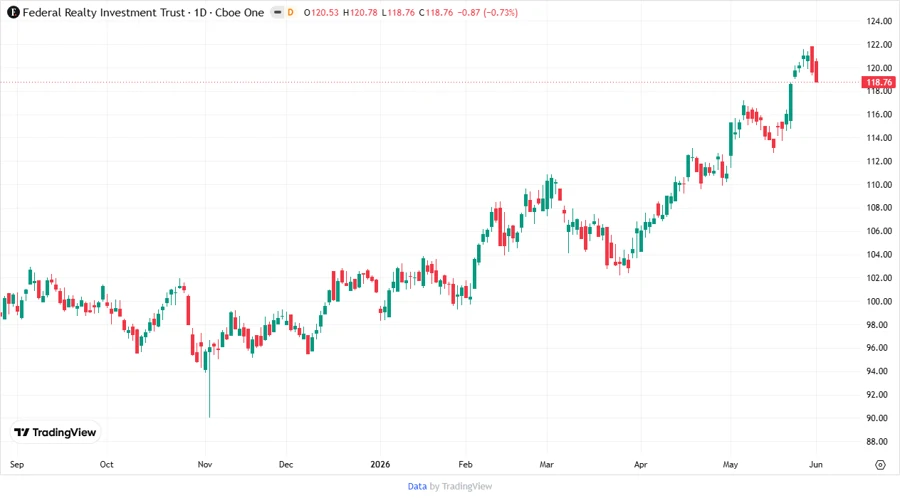Click the 122.00 price axis label
900x498 pixels.
coord(879,45)
